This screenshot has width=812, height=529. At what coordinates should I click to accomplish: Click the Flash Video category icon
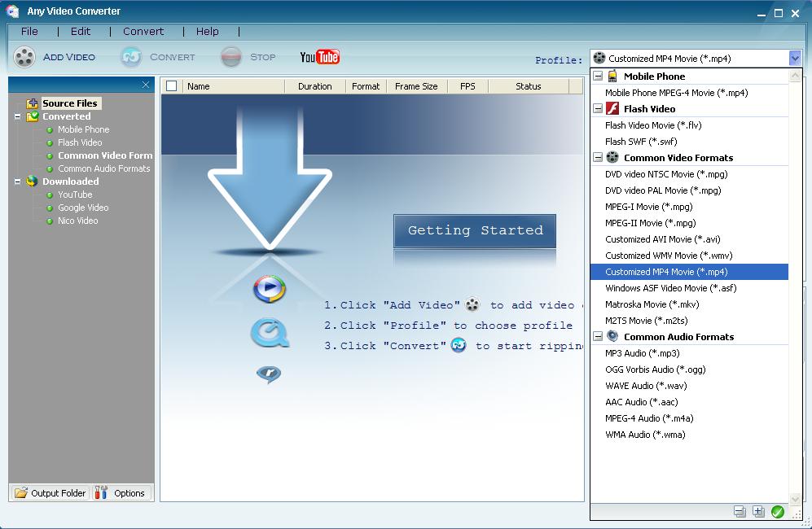pyautogui.click(x=612, y=109)
